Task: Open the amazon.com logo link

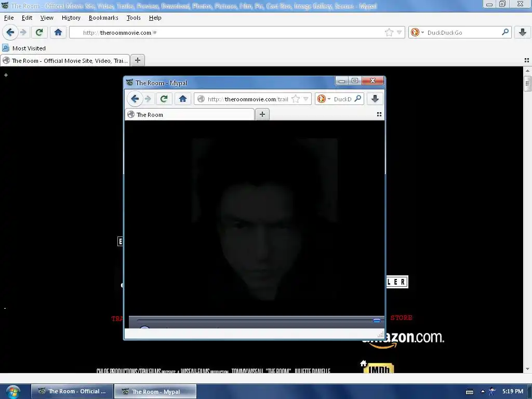Action: [x=404, y=339]
